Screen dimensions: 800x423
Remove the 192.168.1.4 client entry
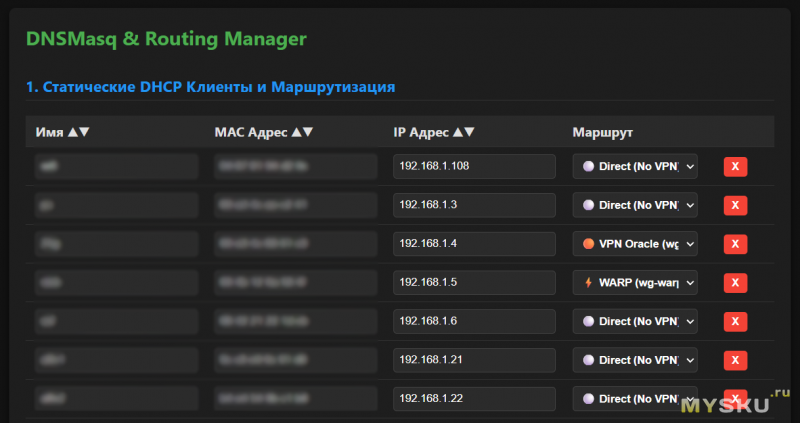pos(735,244)
